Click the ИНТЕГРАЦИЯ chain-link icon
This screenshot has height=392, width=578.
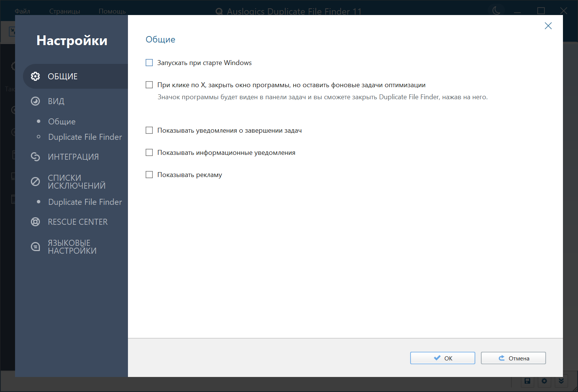[35, 157]
